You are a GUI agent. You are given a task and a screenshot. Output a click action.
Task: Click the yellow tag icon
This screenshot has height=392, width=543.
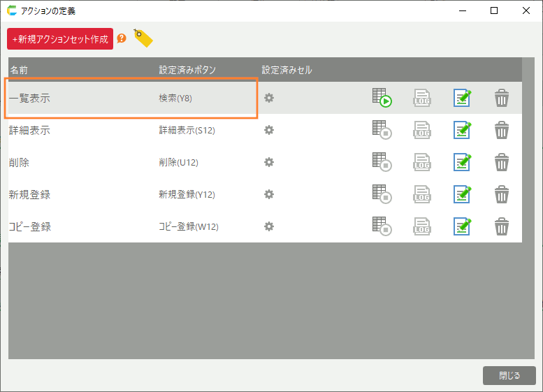(x=143, y=38)
